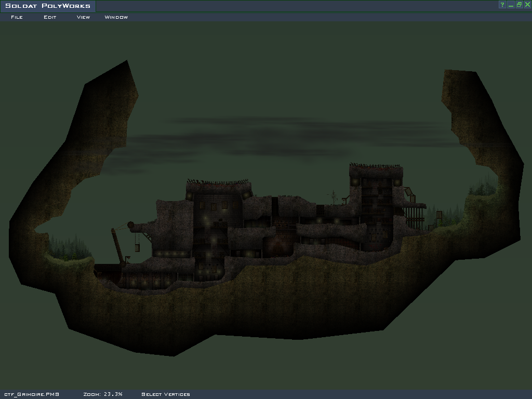This screenshot has width=532, height=399.
Task: Click the green help question mark icon
Action: (x=502, y=5)
